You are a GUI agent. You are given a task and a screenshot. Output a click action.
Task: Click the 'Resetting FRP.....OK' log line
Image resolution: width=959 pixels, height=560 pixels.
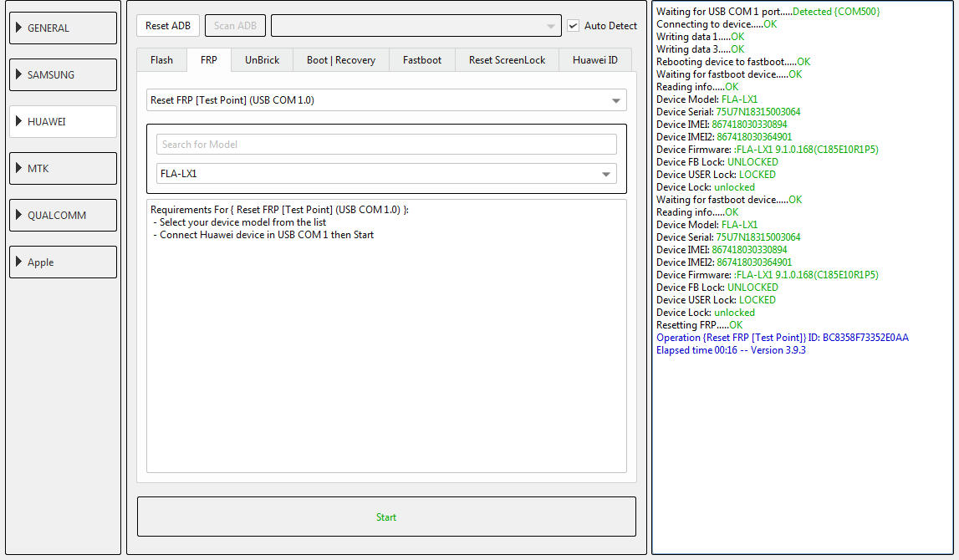[700, 325]
